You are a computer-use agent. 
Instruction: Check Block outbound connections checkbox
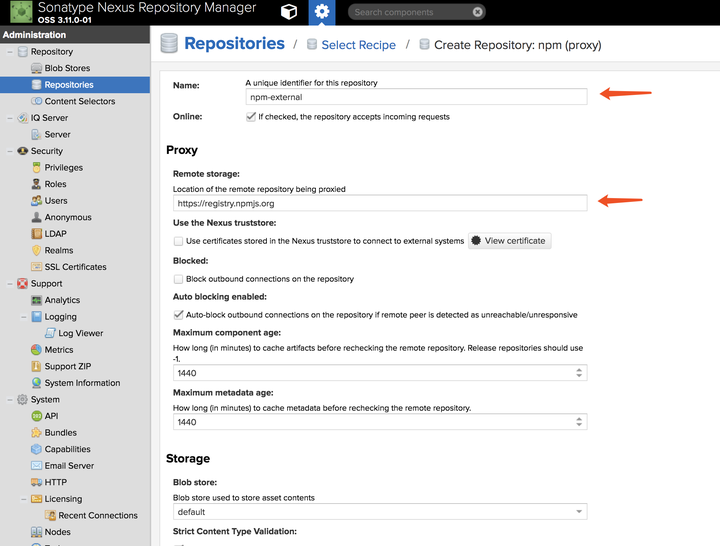coord(178,279)
